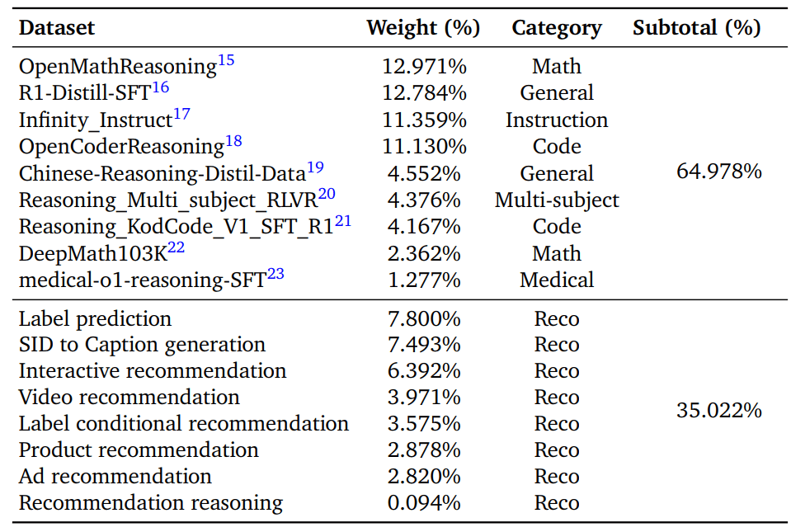Open footnote 16 beside R1-Distill-SFT
The image size is (791, 532).
pos(160,87)
